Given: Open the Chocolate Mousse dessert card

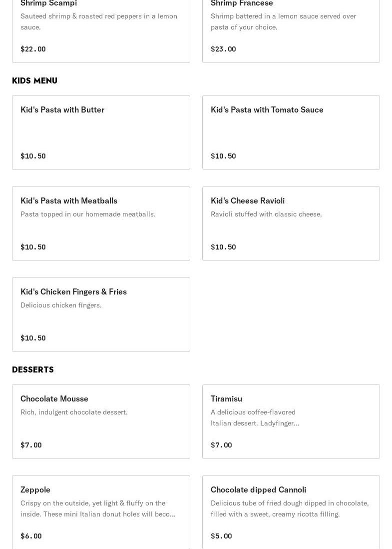Looking at the screenshot, I should (101, 421).
